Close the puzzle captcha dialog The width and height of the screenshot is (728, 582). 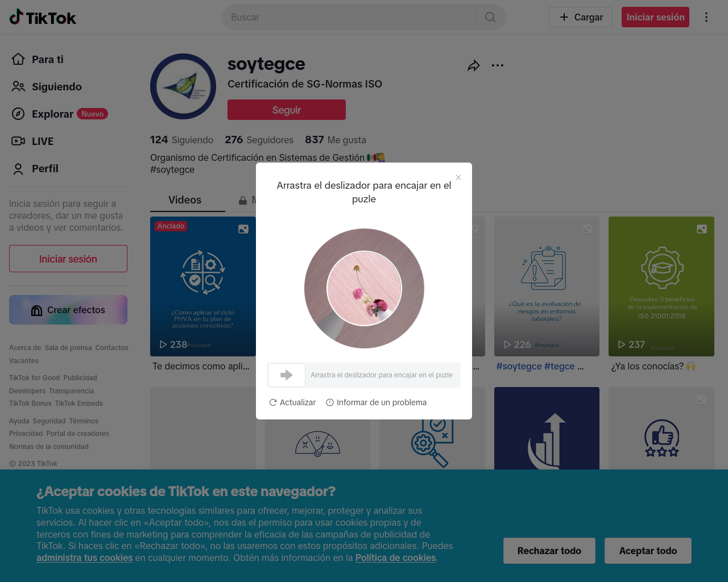coord(458,177)
